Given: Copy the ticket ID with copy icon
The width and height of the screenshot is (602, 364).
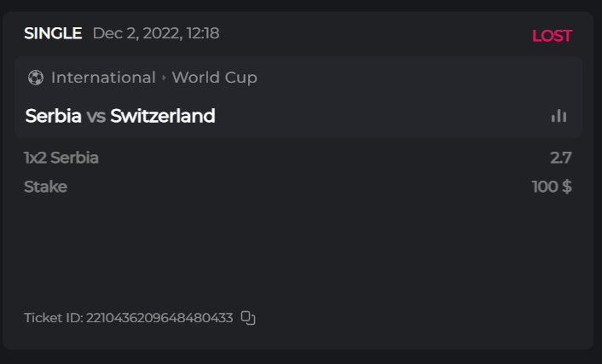Looking at the screenshot, I should click(x=248, y=318).
